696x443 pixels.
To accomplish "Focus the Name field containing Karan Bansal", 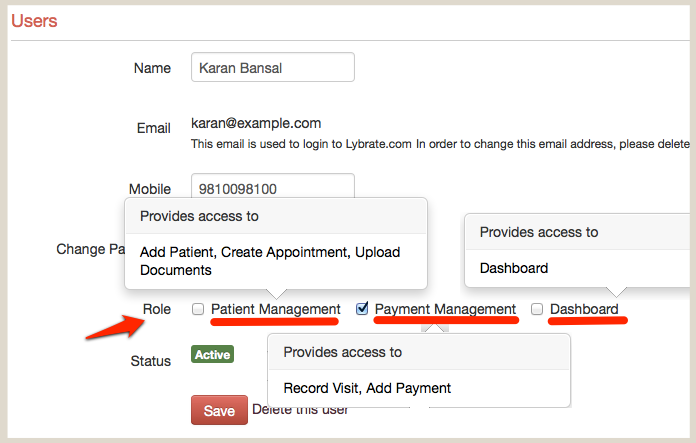I will (x=272, y=67).
